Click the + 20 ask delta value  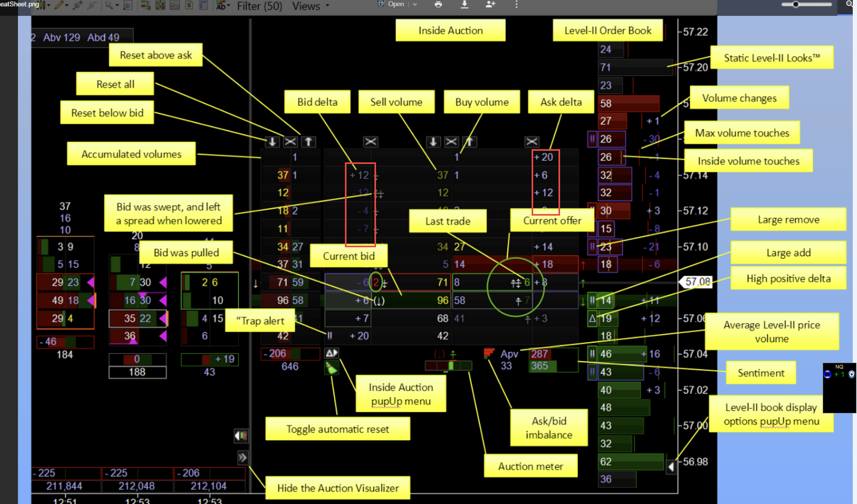[544, 157]
